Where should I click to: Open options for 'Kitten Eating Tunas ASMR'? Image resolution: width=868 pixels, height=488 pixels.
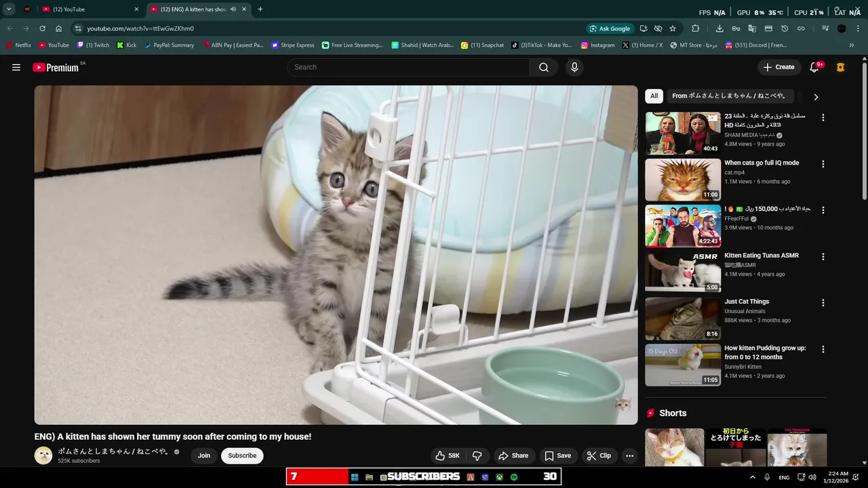point(823,257)
